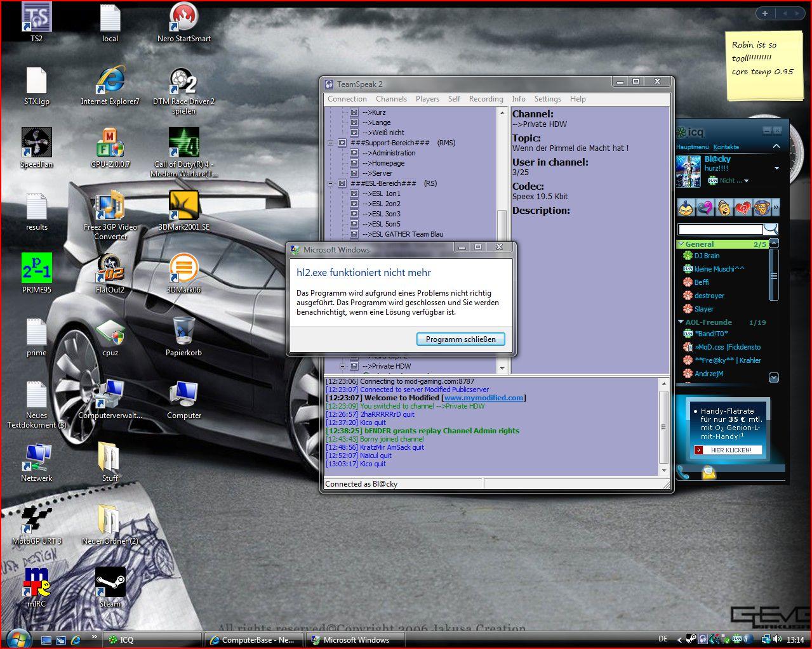Launch MotoGP URT 3 shortcut
Viewport: 812px width, 649px height.
tap(36, 525)
